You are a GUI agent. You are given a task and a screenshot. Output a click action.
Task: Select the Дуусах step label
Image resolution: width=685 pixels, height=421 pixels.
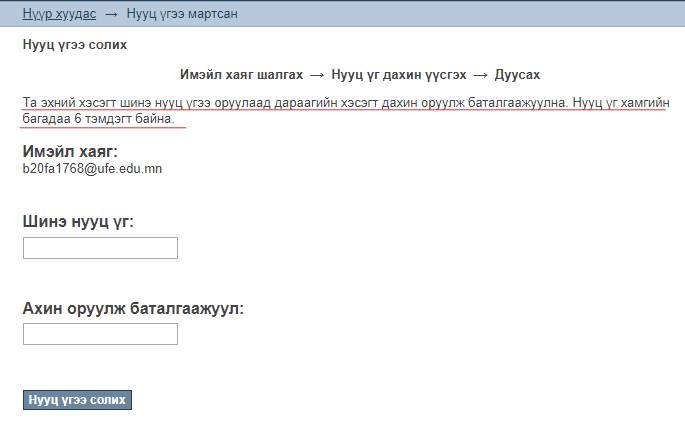click(517, 75)
